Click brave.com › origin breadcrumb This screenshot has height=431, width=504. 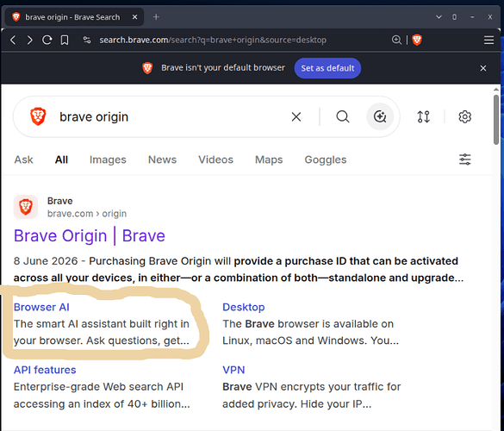pos(87,214)
